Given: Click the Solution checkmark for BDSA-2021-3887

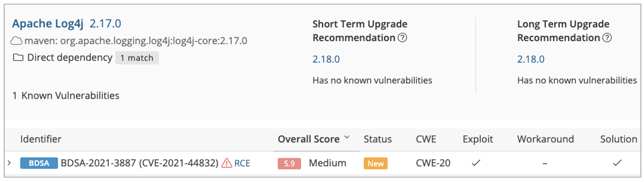Looking at the screenshot, I should 617,163.
